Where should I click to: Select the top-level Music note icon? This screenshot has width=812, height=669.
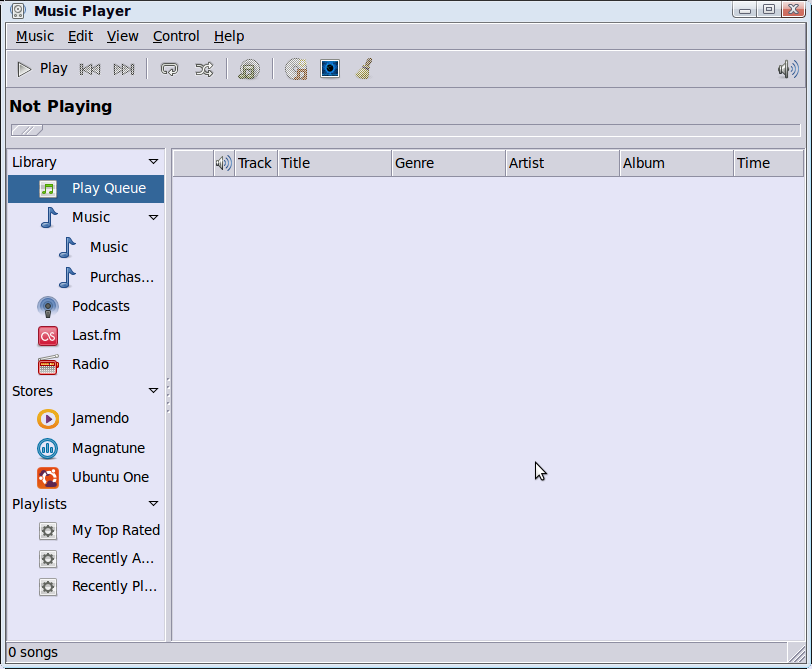pos(49,217)
